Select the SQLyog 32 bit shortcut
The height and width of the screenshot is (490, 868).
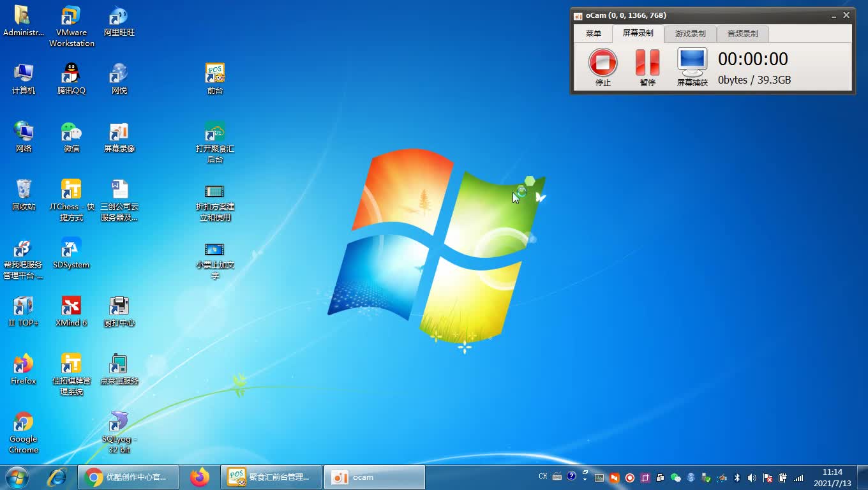tap(119, 433)
